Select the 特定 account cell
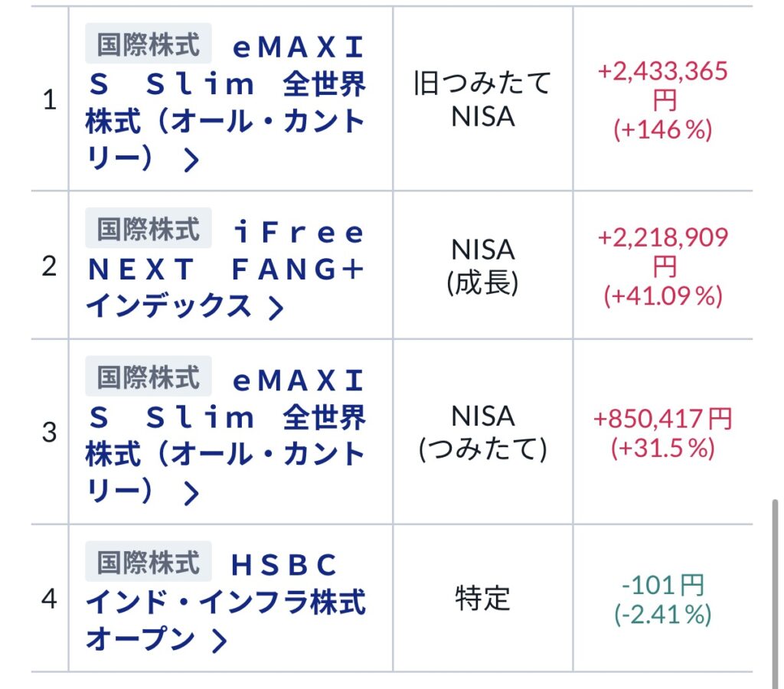The width and height of the screenshot is (784, 689). (x=482, y=599)
